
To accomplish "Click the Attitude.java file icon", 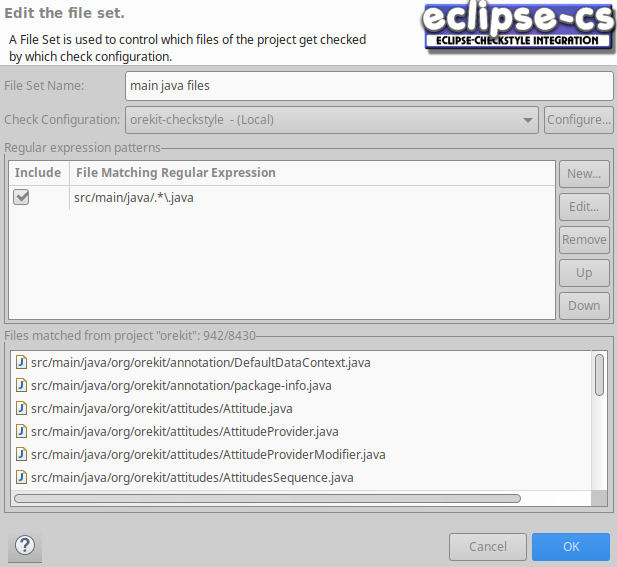I will pos(21,408).
